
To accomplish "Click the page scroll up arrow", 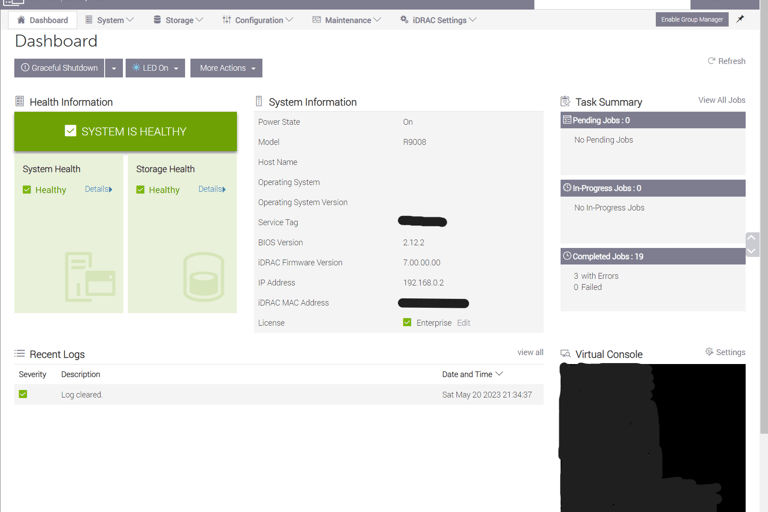I will coord(751,238).
